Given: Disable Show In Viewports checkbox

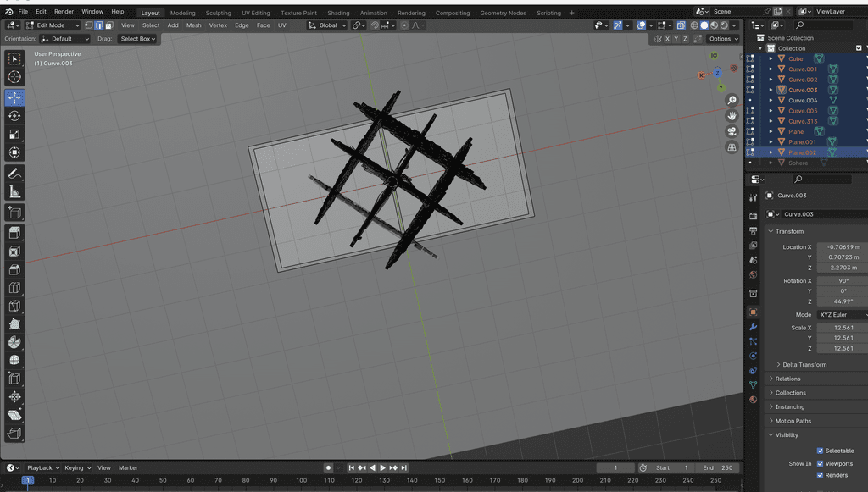Looking at the screenshot, I should click(x=820, y=463).
